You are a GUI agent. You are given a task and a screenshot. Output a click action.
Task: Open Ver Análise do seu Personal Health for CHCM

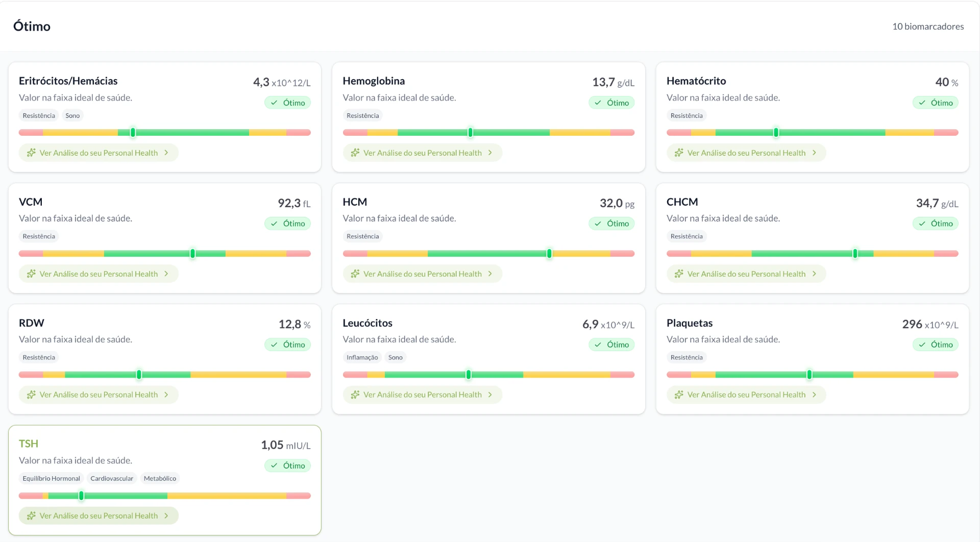746,274
